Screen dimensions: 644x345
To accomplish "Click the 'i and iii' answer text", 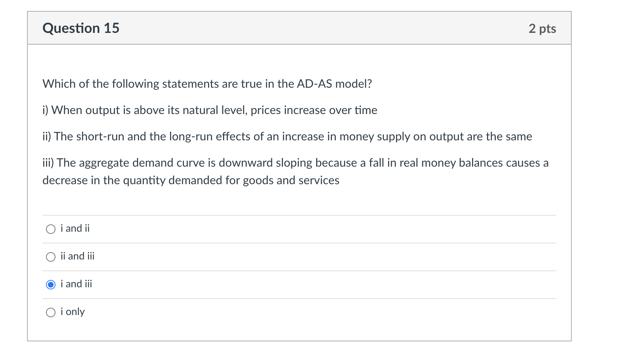I will (x=77, y=284).
